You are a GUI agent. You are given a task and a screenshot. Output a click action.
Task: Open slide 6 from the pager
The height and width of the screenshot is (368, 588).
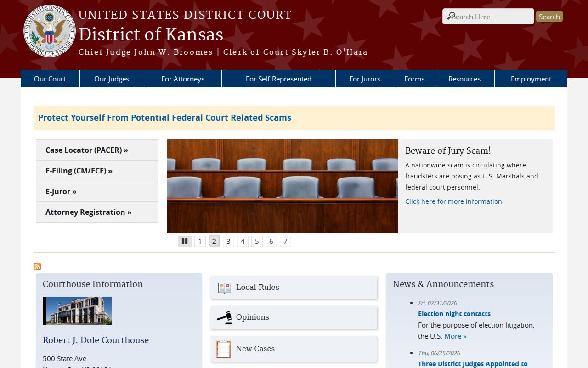[x=271, y=241]
